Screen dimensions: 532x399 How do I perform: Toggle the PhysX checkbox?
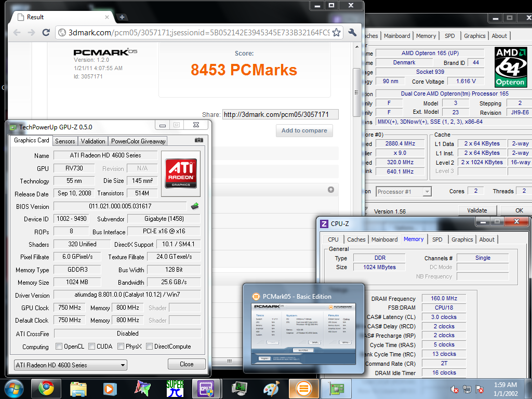[121, 347]
